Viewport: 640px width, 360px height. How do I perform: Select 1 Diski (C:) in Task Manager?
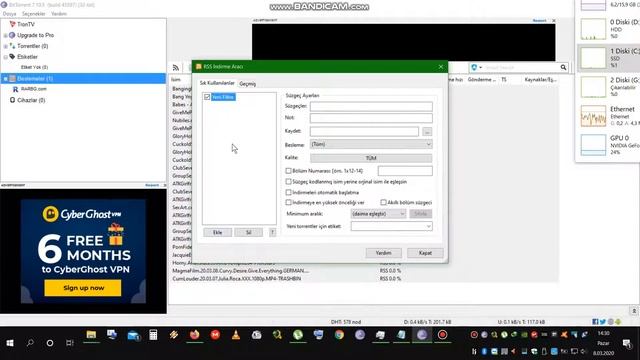(608, 58)
